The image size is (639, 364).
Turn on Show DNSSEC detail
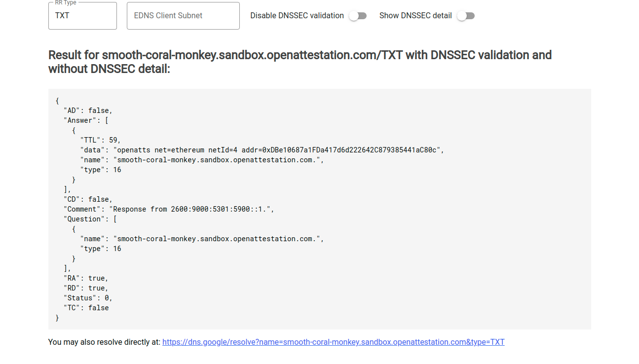point(465,15)
